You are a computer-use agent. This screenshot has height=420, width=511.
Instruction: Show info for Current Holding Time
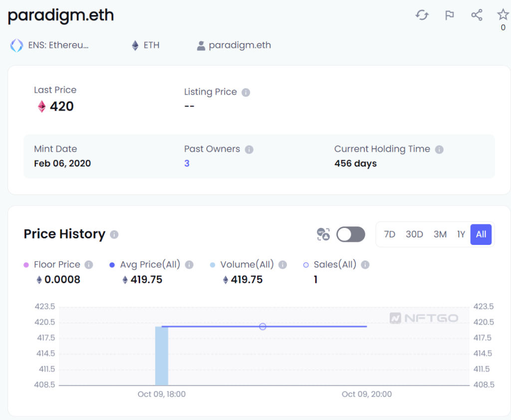click(439, 150)
